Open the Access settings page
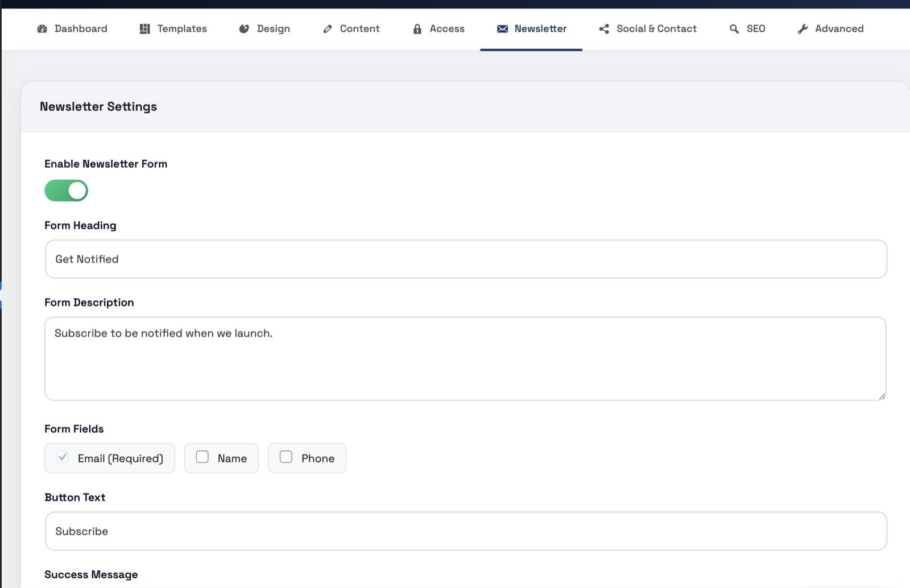910x588 pixels. (438, 28)
